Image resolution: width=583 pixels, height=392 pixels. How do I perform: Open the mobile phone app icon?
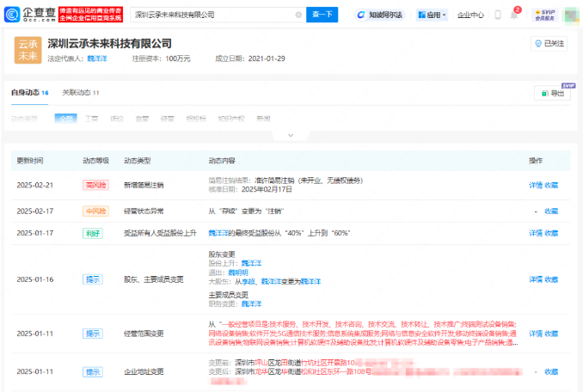tap(498, 15)
